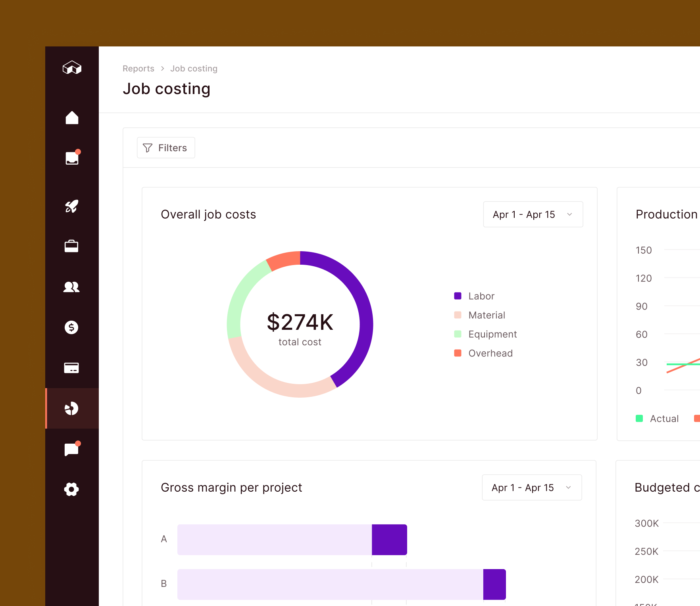
Task: Click the company logo at sidebar top
Action: pos(72,67)
